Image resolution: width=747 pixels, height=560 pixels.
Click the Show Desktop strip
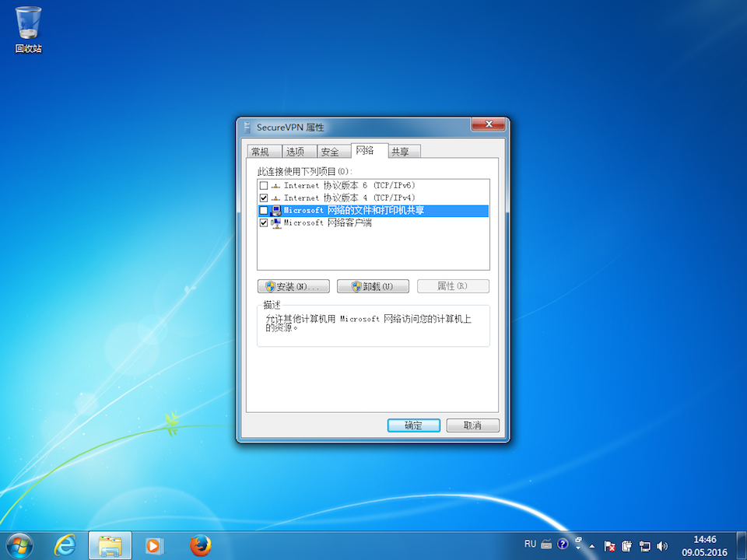(742, 546)
